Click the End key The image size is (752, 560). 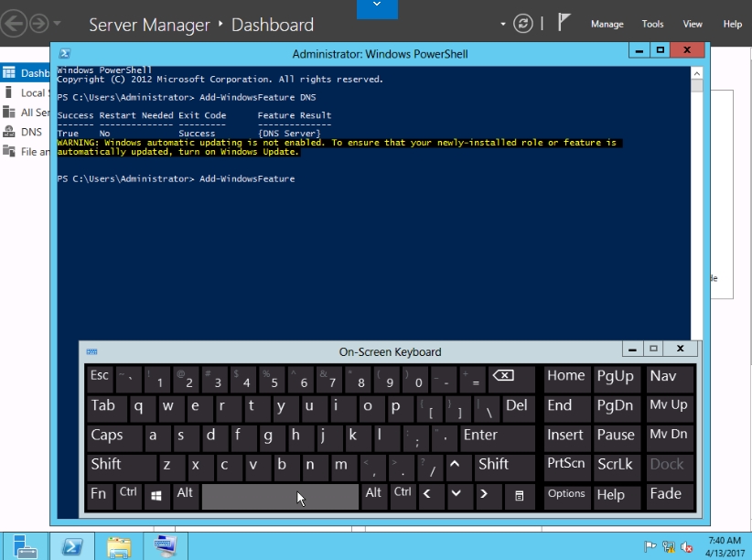[567, 408]
